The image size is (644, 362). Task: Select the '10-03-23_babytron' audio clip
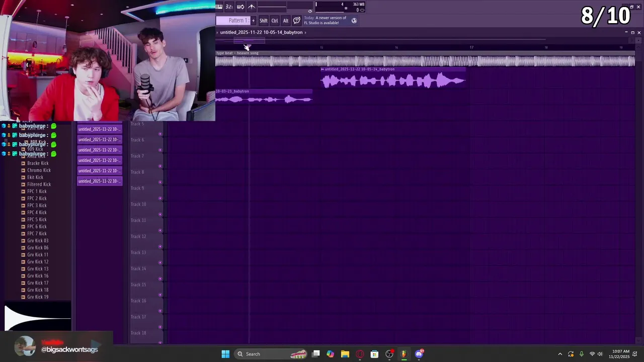click(x=264, y=96)
